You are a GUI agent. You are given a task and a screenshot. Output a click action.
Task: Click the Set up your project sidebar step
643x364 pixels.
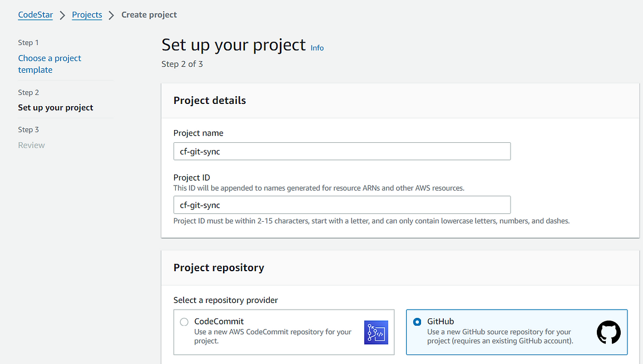pos(56,107)
